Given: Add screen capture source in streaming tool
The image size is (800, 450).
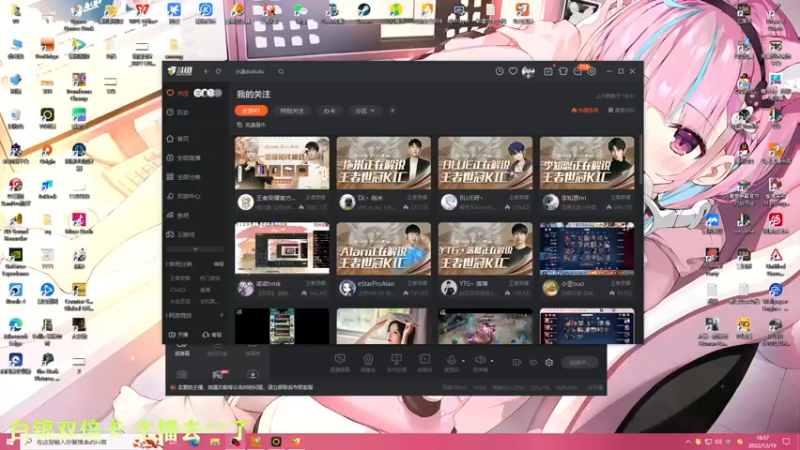Looking at the screenshot, I should coord(340,363).
